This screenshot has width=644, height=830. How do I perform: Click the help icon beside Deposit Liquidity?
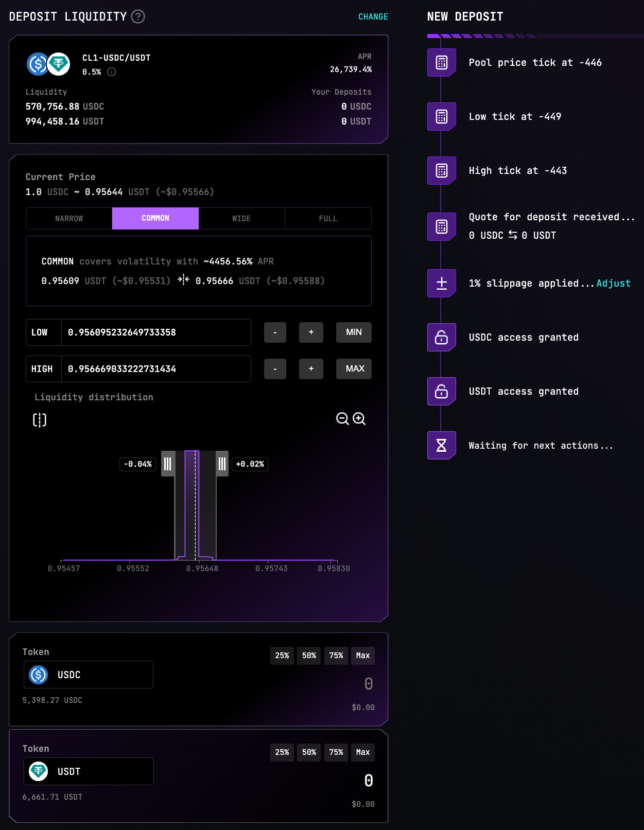[x=138, y=16]
